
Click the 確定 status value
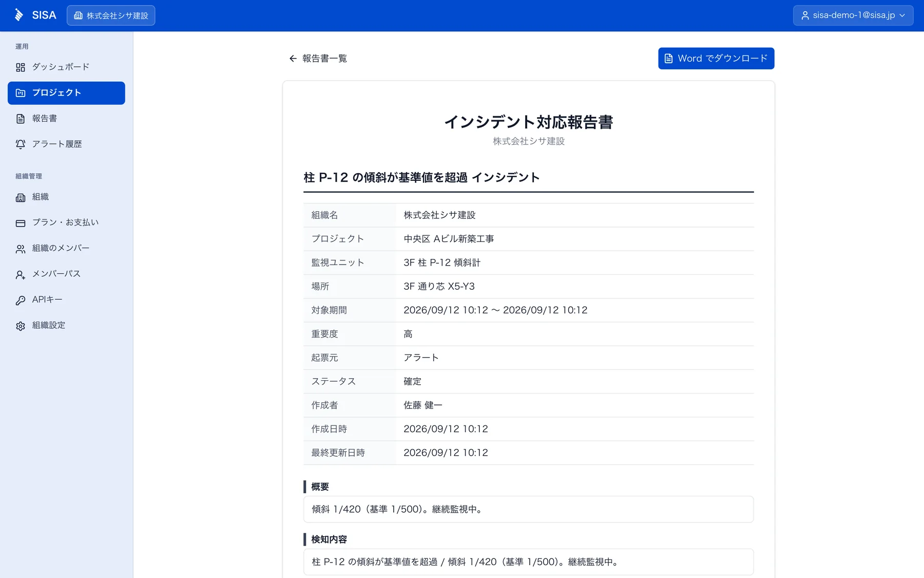click(412, 382)
